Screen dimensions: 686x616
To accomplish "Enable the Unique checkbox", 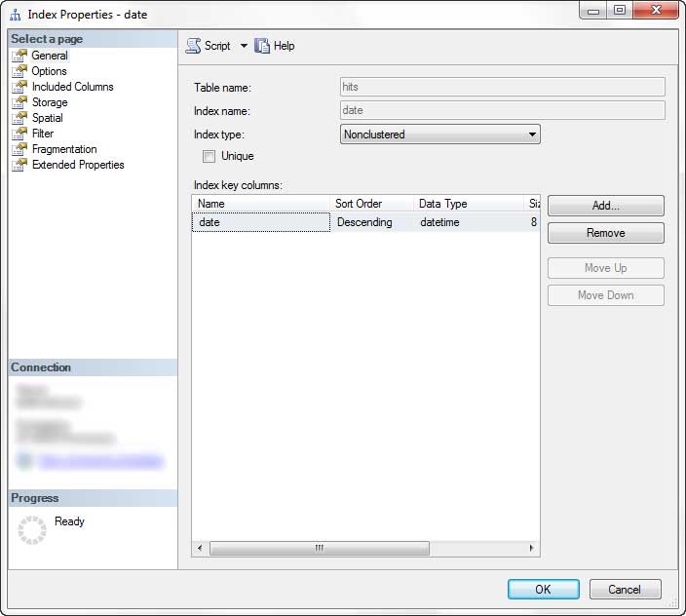I will coord(209,156).
